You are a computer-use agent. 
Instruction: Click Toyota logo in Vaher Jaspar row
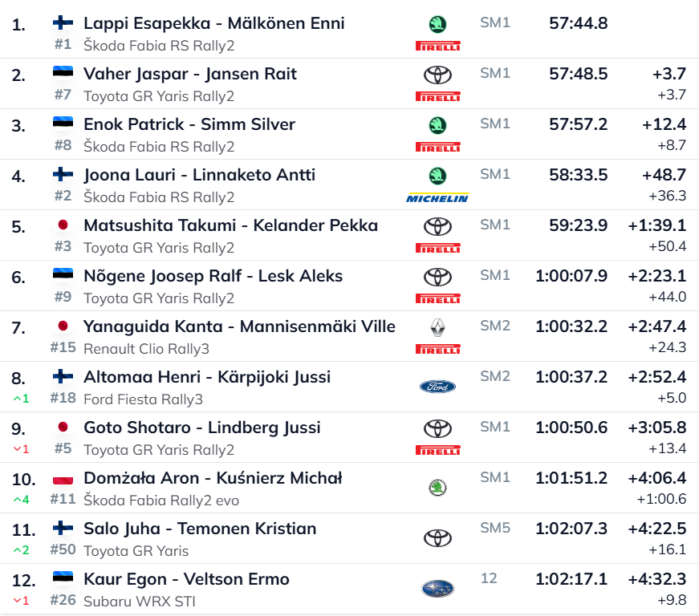(x=437, y=75)
